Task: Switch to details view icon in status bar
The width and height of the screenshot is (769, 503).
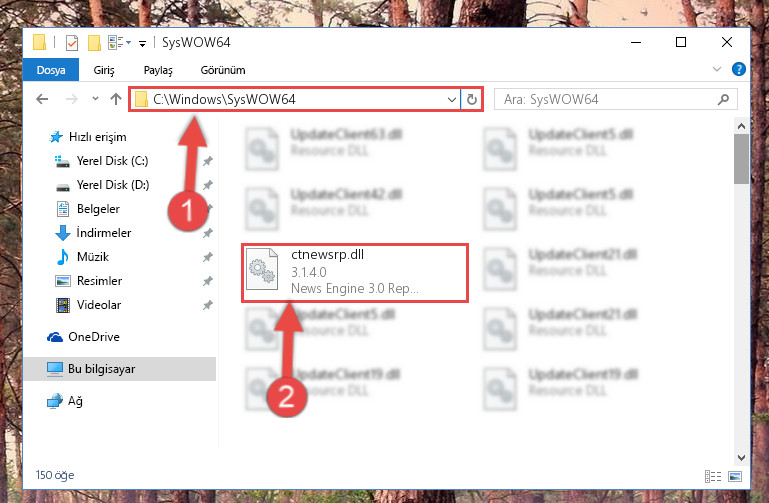Action: (713, 476)
